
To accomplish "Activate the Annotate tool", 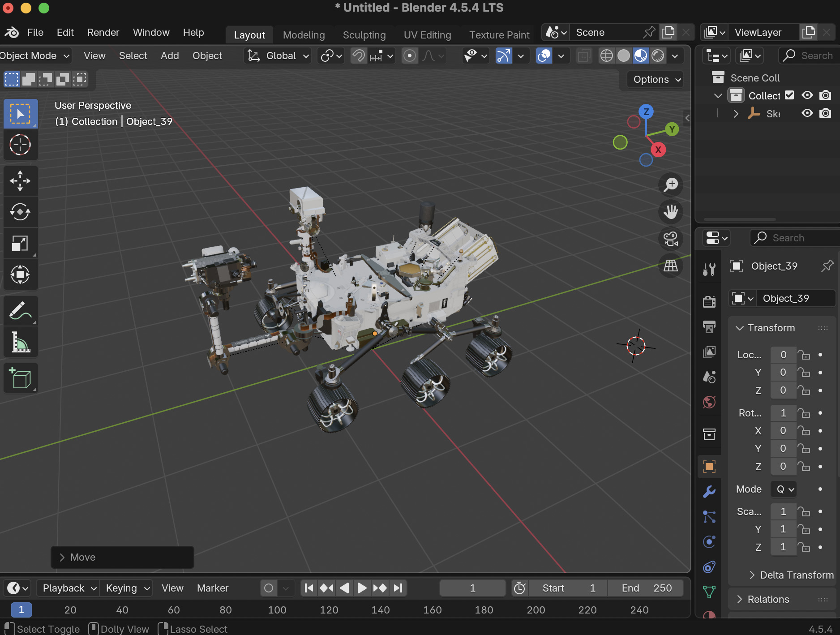I will point(21,310).
